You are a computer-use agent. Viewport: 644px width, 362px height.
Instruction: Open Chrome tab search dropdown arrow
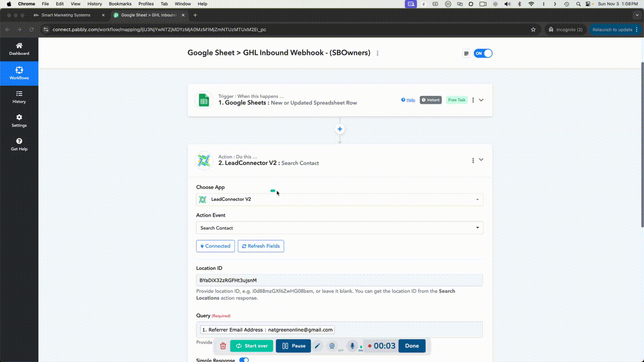pyautogui.click(x=637, y=15)
